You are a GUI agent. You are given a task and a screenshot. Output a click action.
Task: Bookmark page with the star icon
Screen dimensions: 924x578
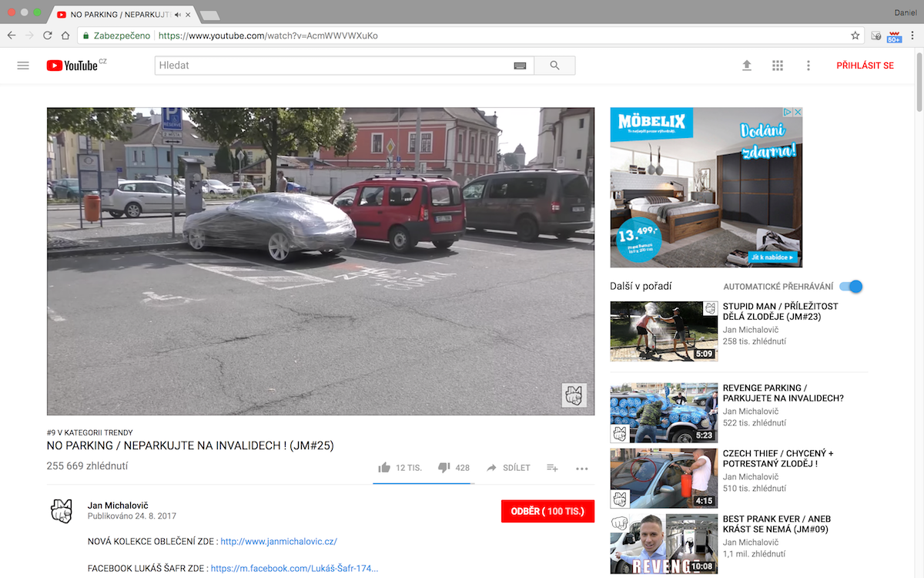[x=855, y=35]
